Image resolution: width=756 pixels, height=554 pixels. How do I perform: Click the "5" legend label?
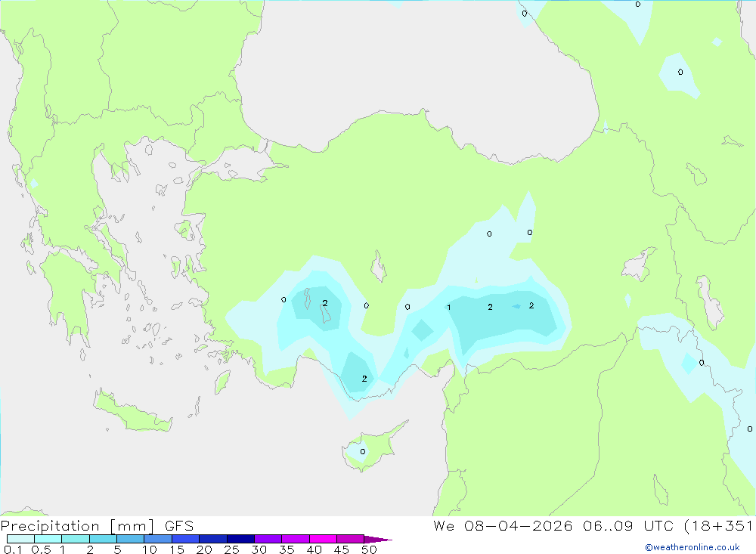(117, 549)
